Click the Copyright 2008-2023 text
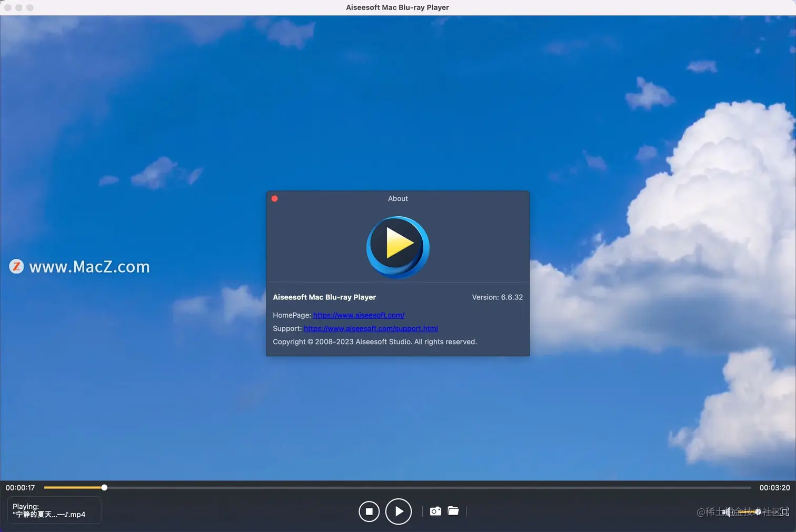 click(x=375, y=342)
